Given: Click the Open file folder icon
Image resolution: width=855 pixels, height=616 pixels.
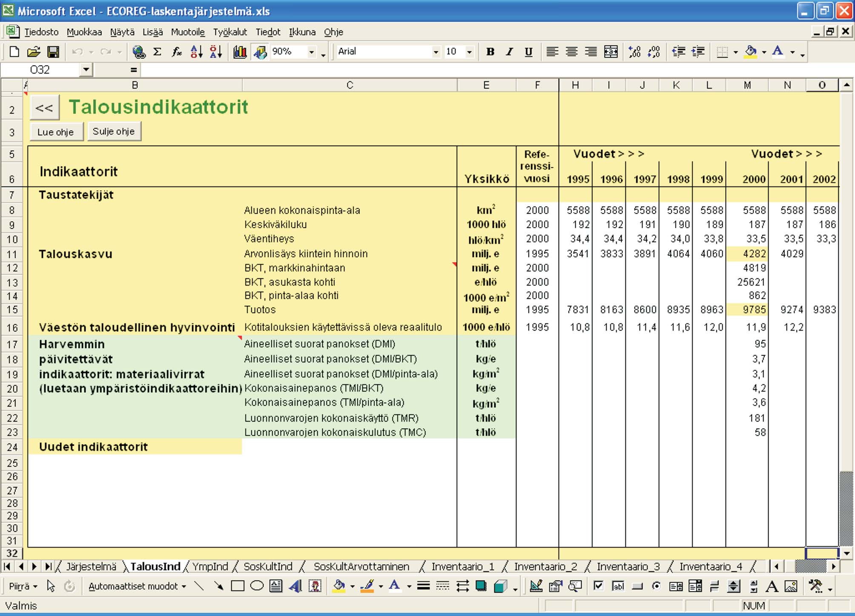Looking at the screenshot, I should tap(33, 52).
